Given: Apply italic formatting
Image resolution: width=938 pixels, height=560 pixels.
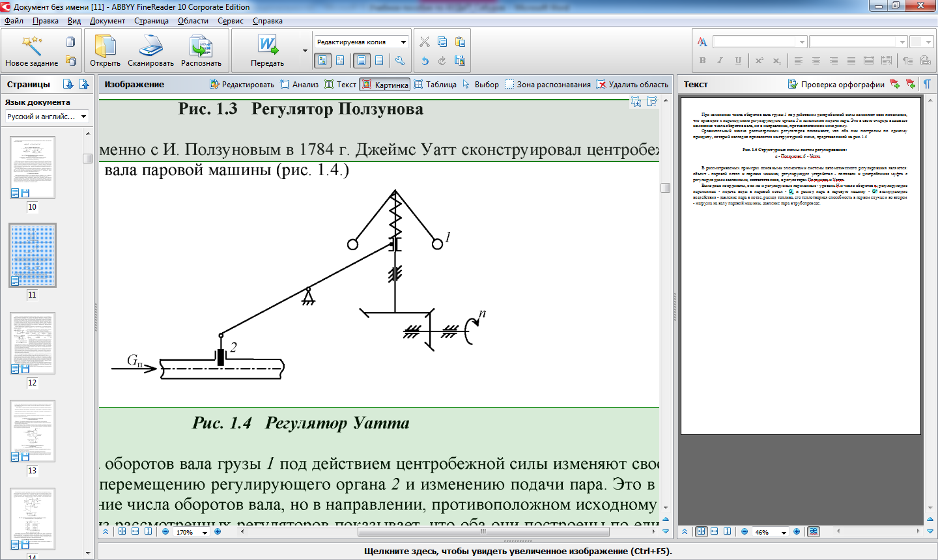Looking at the screenshot, I should (x=720, y=61).
